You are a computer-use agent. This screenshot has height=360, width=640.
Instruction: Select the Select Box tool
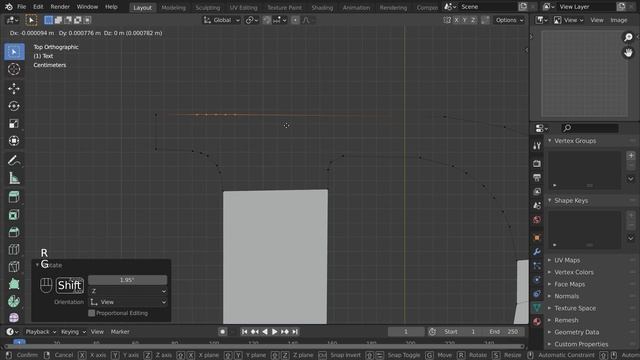click(x=14, y=52)
